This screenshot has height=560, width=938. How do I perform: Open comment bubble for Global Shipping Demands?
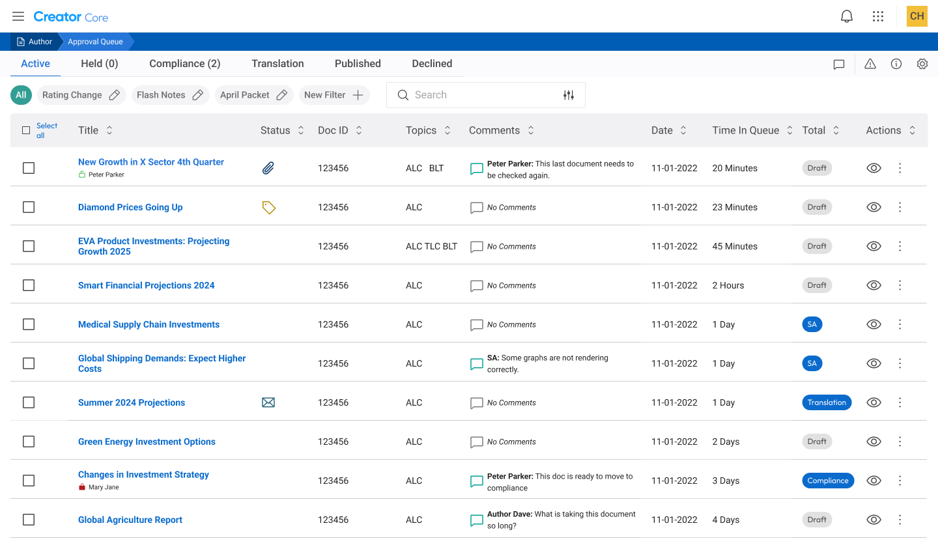coord(477,364)
